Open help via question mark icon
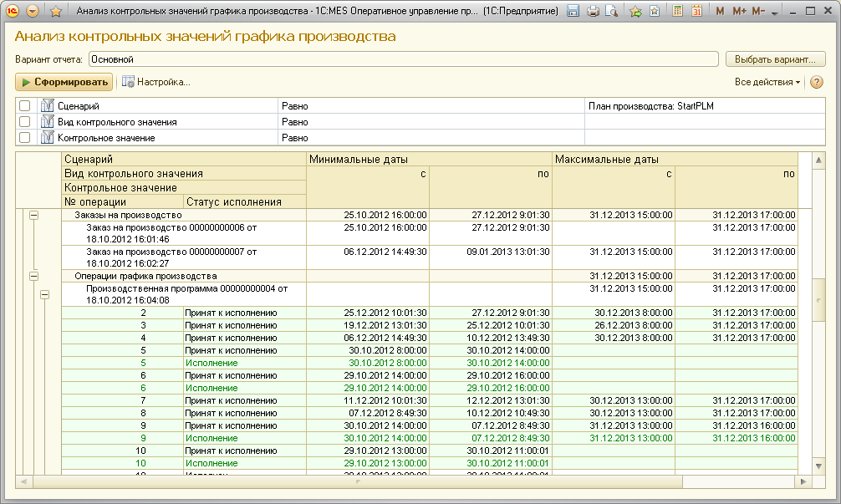Viewport: 841px width, 504px height. (817, 82)
